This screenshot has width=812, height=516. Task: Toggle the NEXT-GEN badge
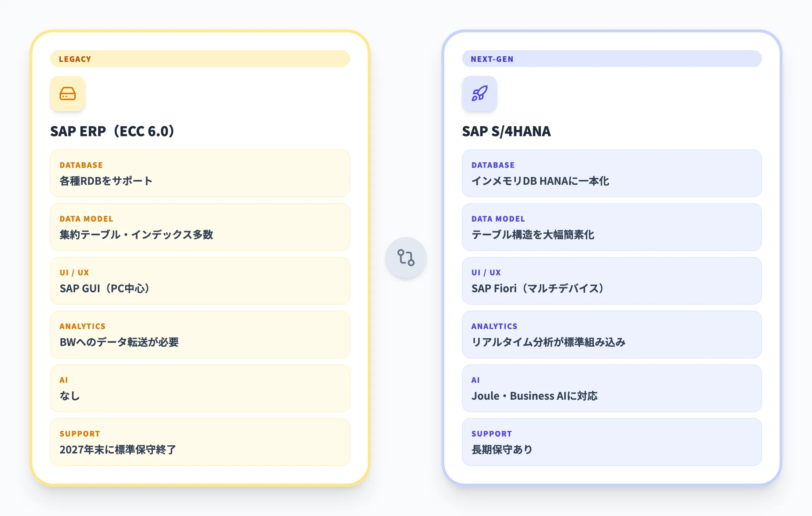[x=612, y=59]
